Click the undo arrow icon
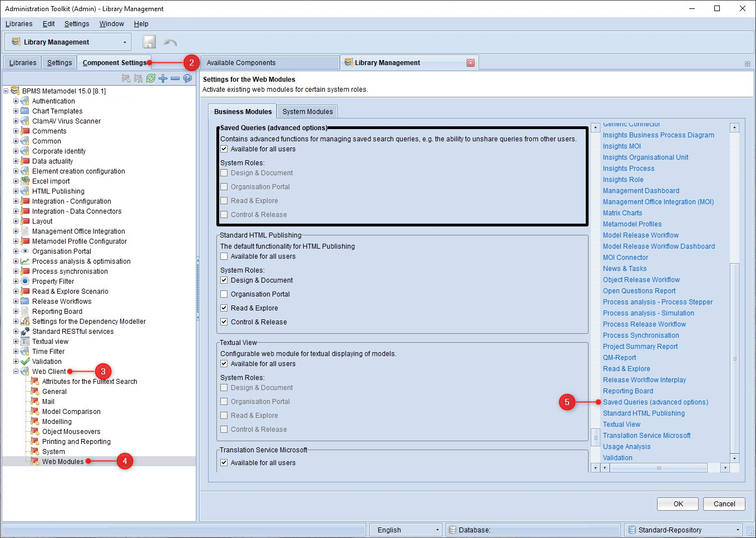756x538 pixels. [170, 42]
